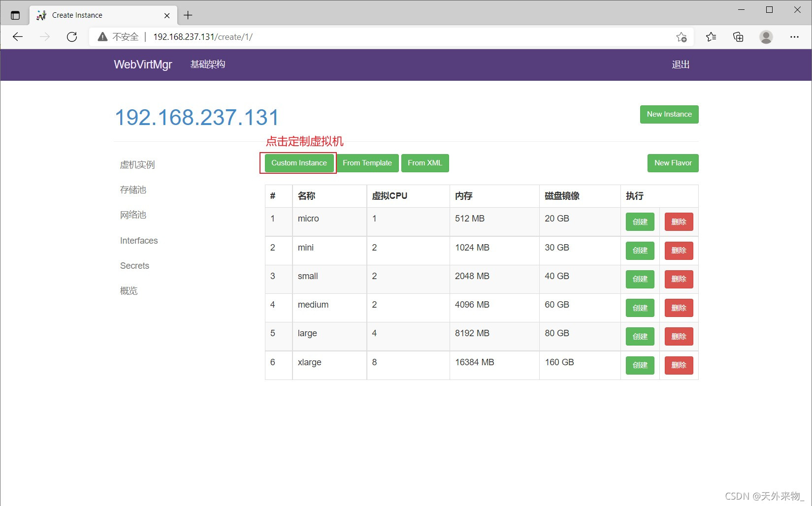Open 存储池 in the sidebar
This screenshot has width=812, height=506.
pyautogui.click(x=133, y=190)
